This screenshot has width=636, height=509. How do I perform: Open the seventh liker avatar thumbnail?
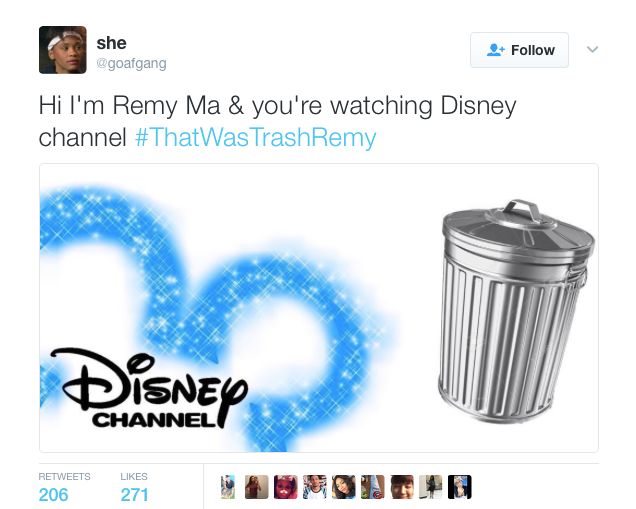[x=402, y=487]
